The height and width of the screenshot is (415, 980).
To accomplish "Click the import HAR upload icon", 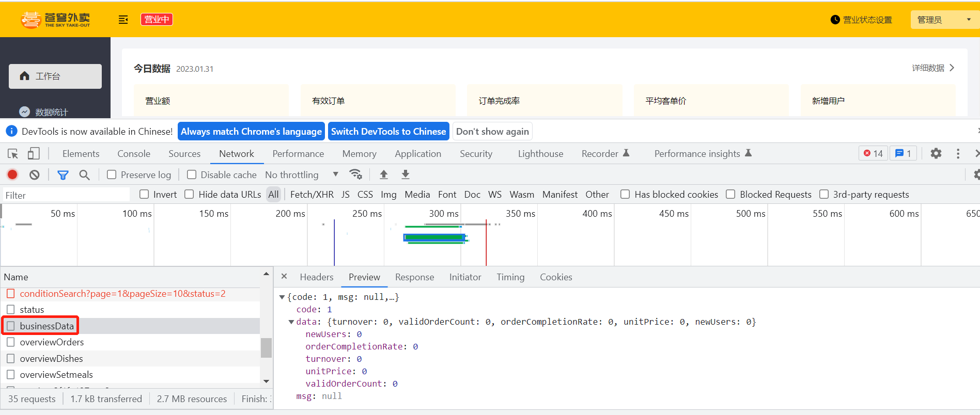I will 384,175.
